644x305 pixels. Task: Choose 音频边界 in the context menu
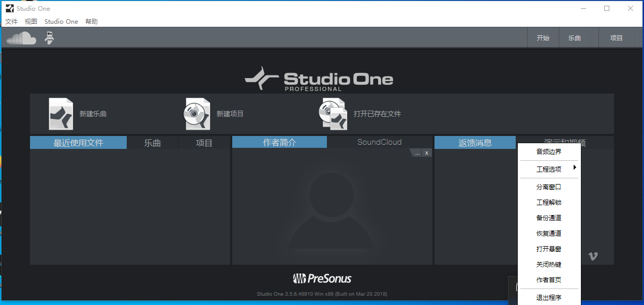pos(549,152)
